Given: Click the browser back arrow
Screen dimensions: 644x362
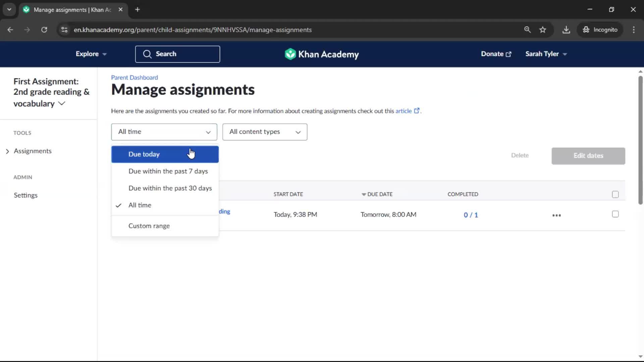Looking at the screenshot, I should (10, 30).
